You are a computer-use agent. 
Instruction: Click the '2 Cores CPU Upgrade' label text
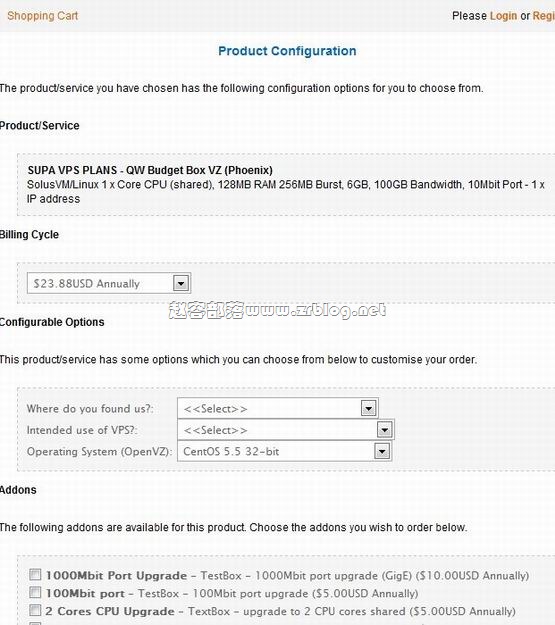click(x=110, y=611)
